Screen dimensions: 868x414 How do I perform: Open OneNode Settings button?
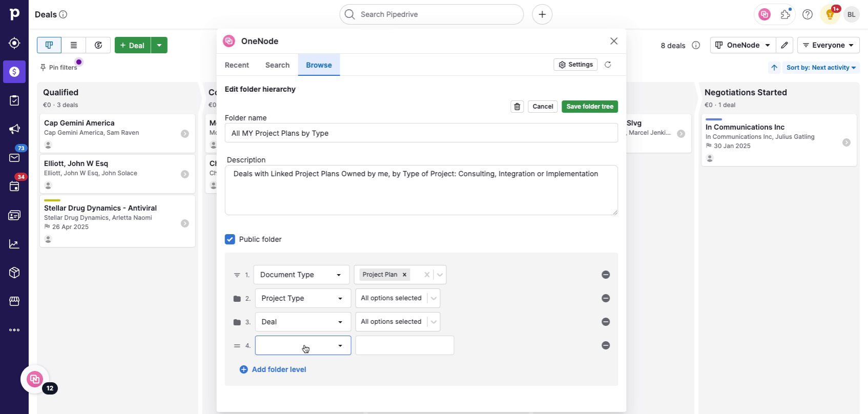click(575, 65)
